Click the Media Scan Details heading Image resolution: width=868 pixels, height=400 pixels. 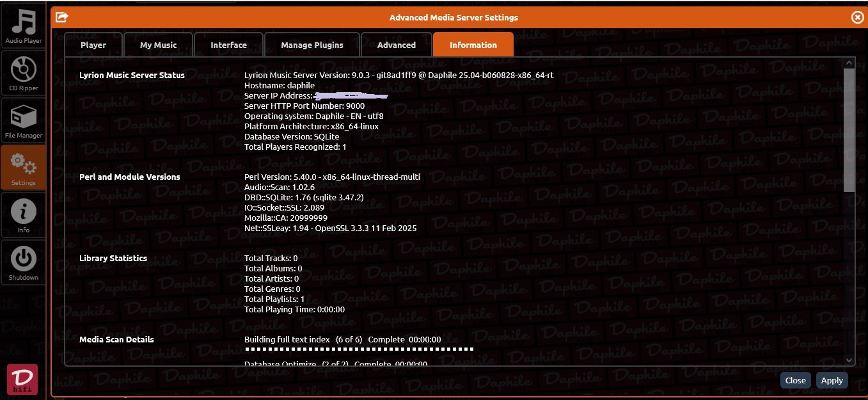[x=116, y=339]
